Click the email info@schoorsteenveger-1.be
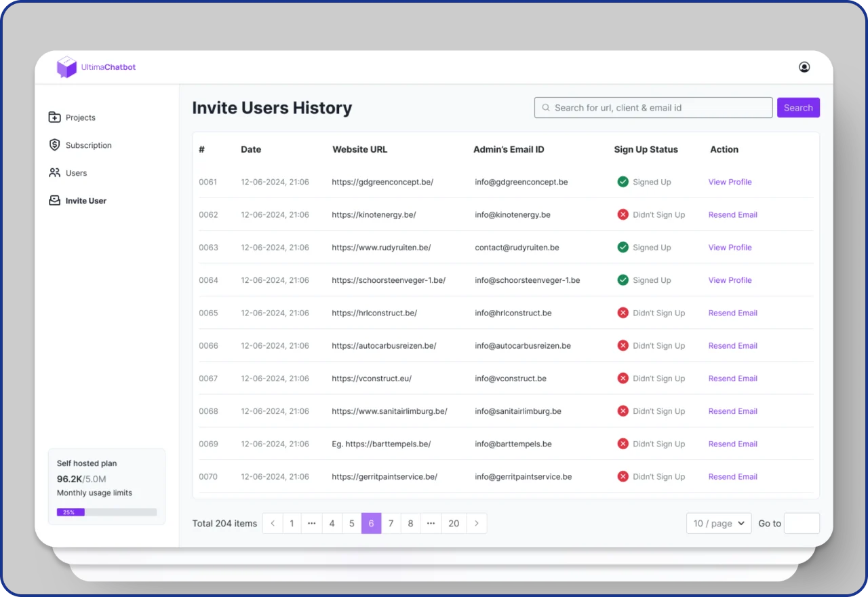 528,280
